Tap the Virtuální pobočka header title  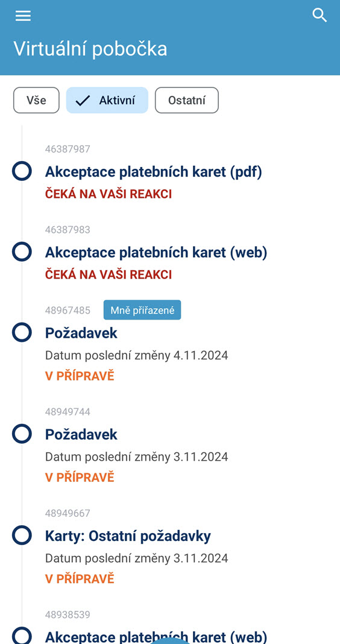90,49
